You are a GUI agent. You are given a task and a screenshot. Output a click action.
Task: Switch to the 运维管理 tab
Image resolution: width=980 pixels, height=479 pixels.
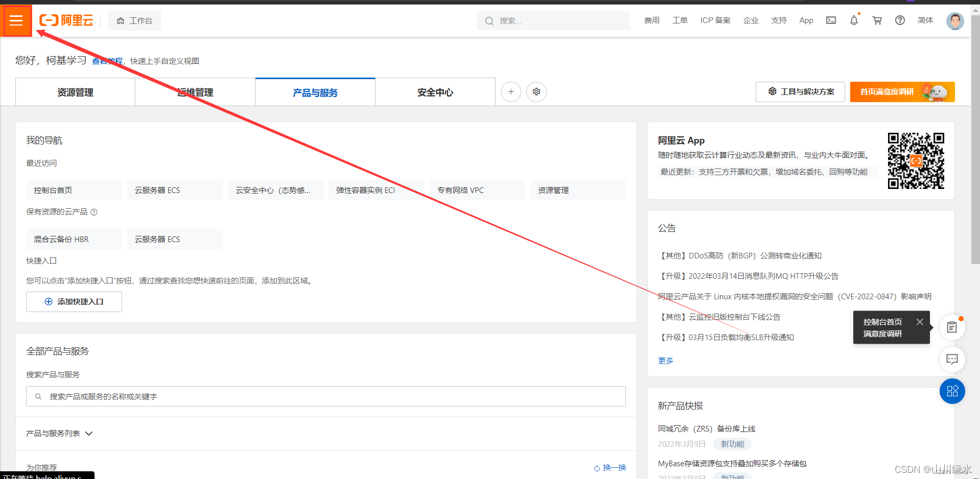tap(195, 92)
